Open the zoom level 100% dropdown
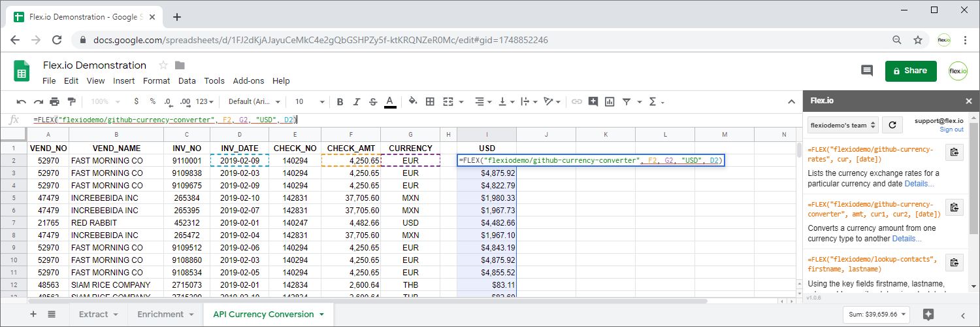Viewport: 980px width, 327px height. tap(104, 101)
